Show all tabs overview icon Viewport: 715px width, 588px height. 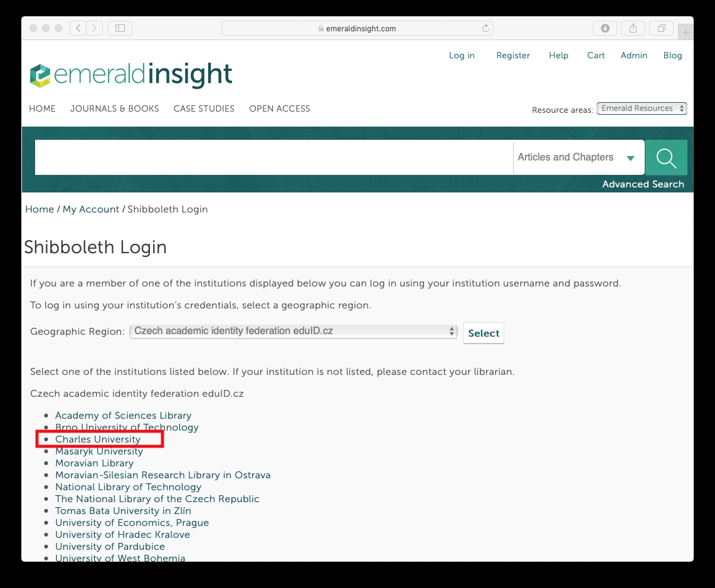tap(661, 28)
